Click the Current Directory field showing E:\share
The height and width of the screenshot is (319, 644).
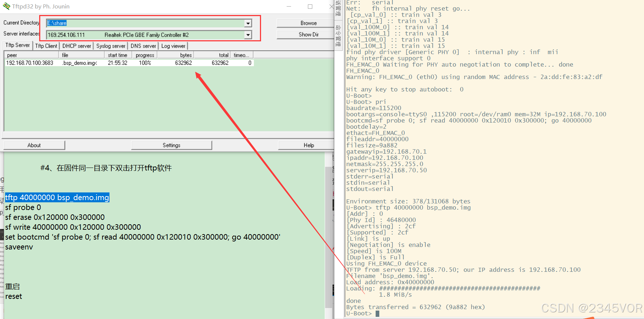pyautogui.click(x=149, y=23)
